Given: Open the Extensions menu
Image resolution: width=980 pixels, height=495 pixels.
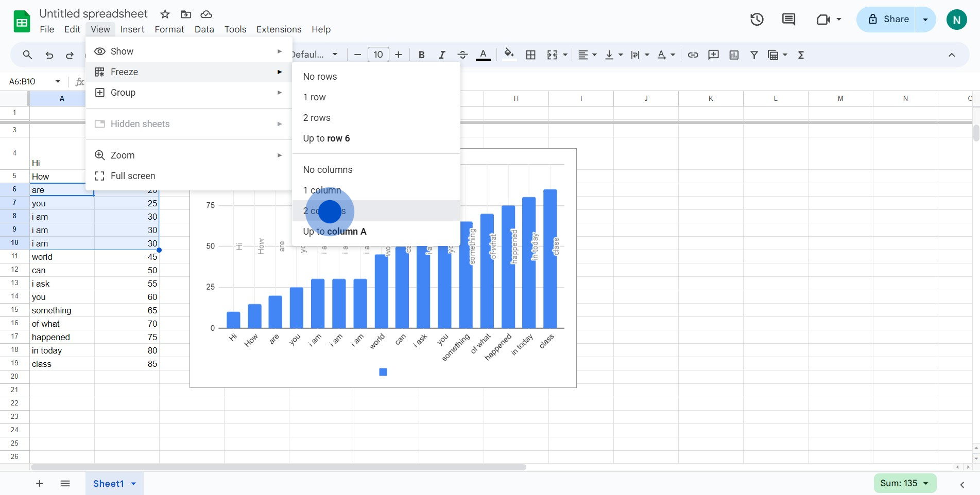Looking at the screenshot, I should (279, 29).
